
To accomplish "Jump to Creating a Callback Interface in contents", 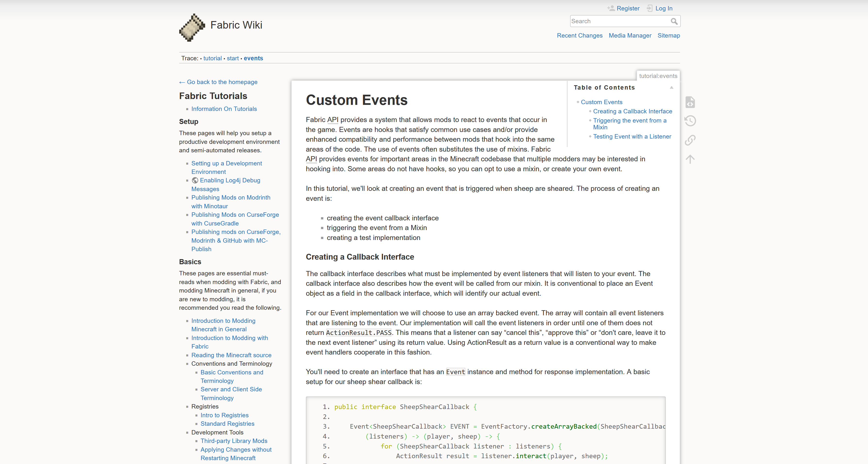I will point(632,111).
